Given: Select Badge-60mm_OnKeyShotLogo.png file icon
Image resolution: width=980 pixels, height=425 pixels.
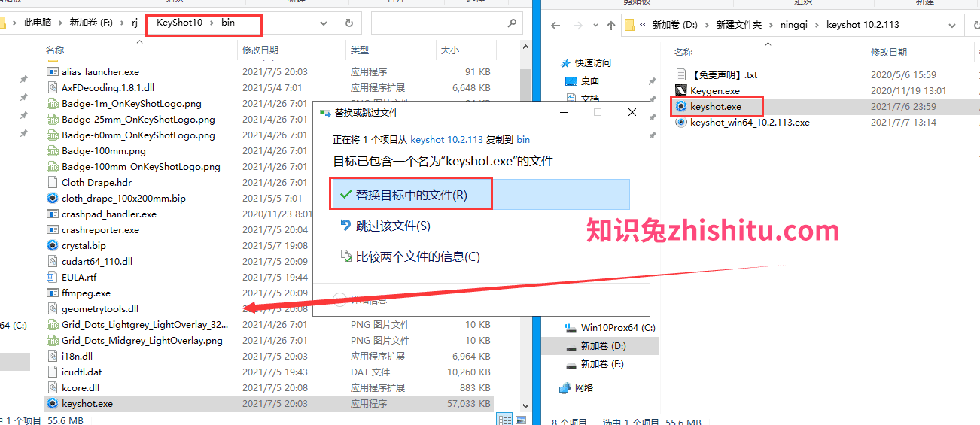Looking at the screenshot, I should pyautogui.click(x=53, y=135).
